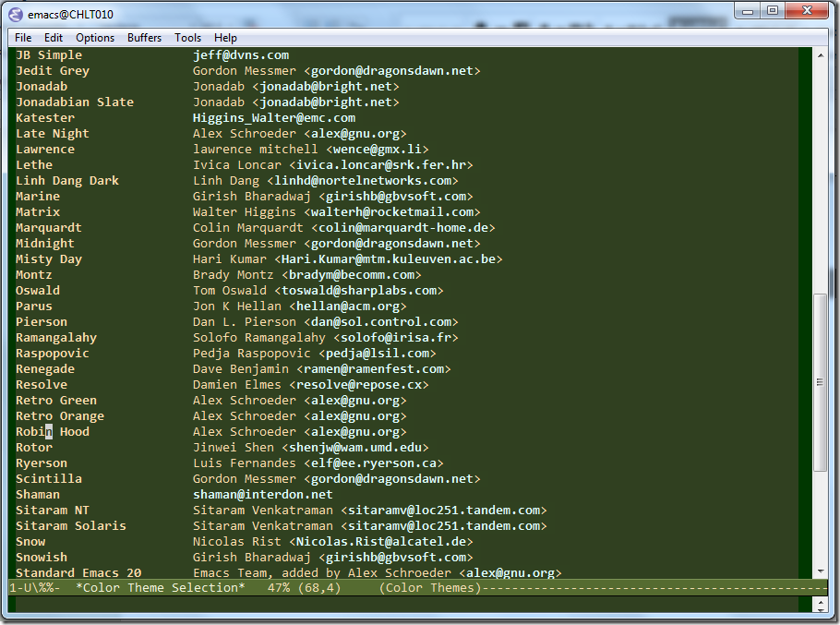
Task: Select the "Retro Green" theme
Action: 56,401
